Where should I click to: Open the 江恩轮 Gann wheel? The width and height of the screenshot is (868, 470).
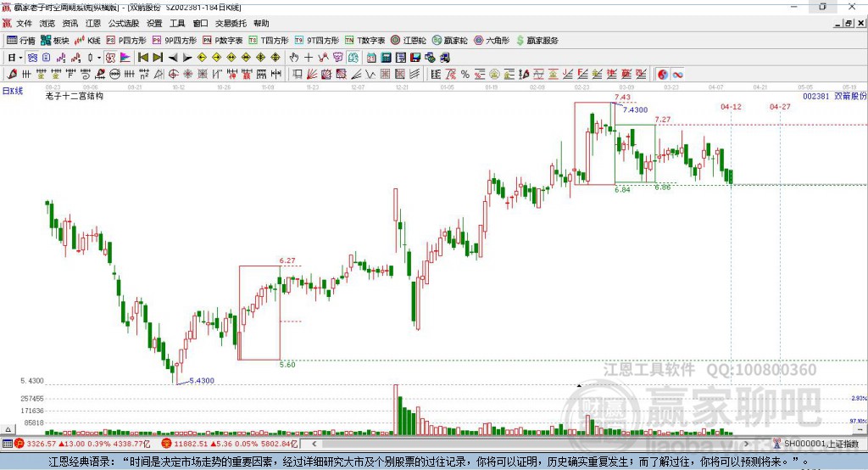(409, 41)
